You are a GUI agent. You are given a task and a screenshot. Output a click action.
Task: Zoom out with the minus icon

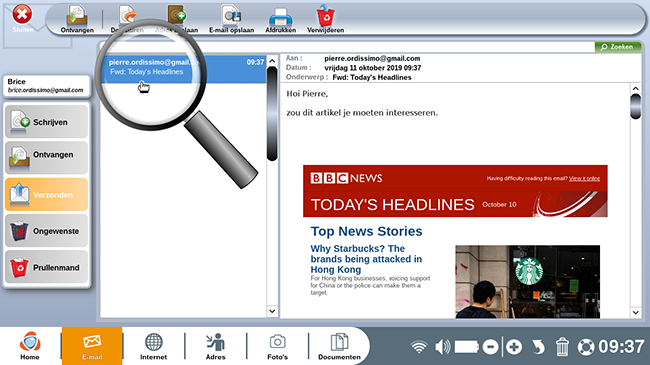pyautogui.click(x=490, y=347)
